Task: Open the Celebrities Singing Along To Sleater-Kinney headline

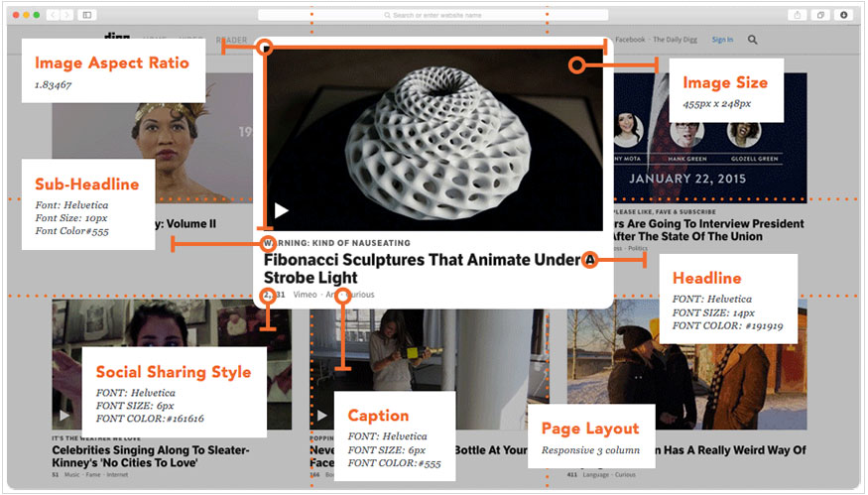Action: (151, 456)
